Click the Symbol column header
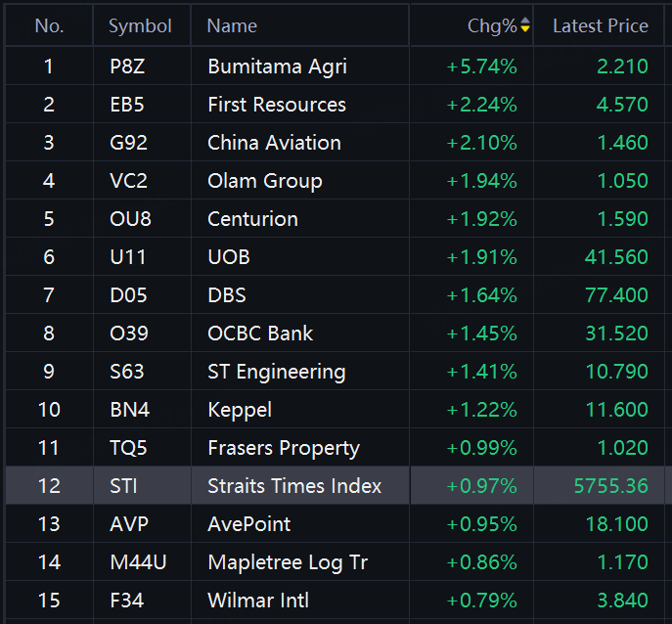The width and height of the screenshot is (672, 624). pos(140,26)
